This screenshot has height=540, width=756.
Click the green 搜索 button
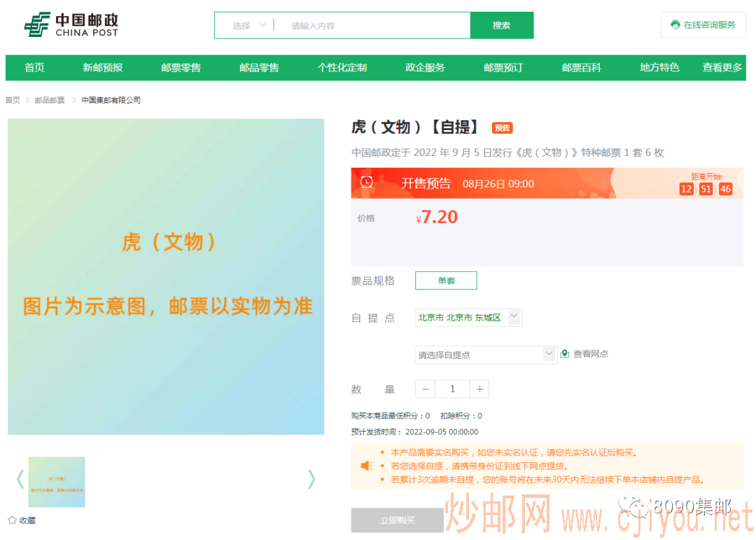click(501, 25)
